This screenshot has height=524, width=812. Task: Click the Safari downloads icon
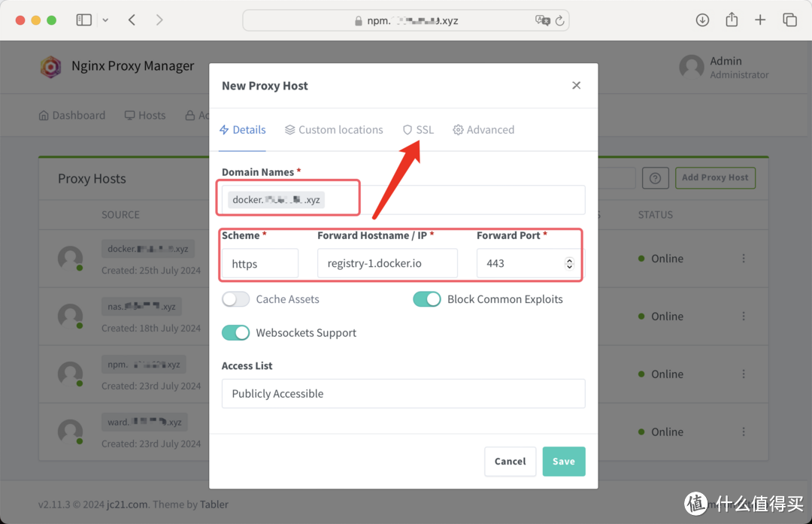pyautogui.click(x=702, y=20)
